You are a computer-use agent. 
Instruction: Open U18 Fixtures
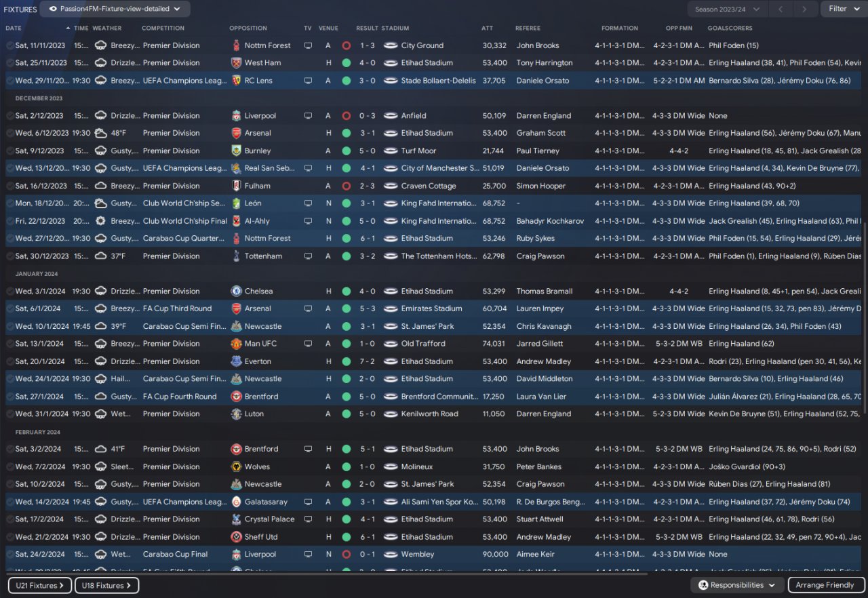pos(106,585)
